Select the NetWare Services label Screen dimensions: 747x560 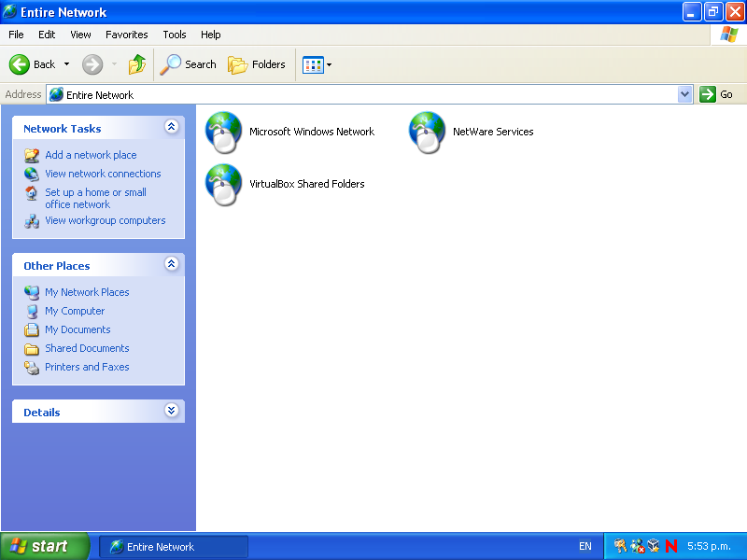point(493,132)
